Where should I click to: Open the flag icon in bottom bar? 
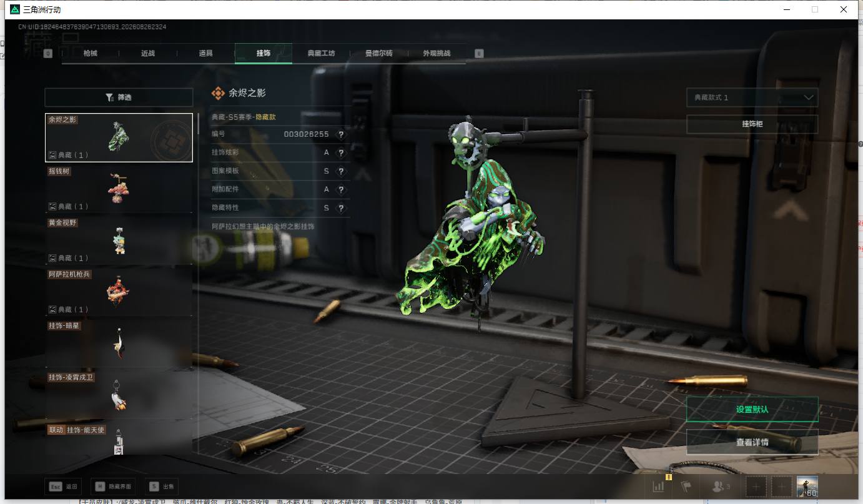pyautogui.click(x=686, y=487)
